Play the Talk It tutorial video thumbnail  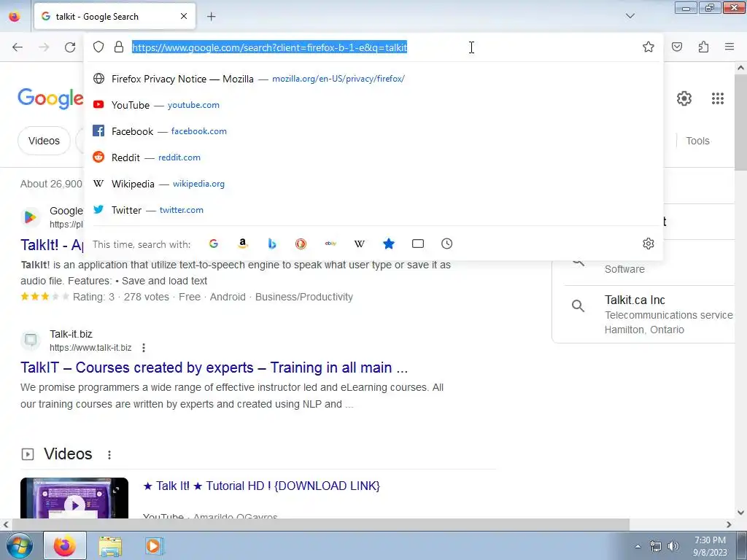coord(74,498)
